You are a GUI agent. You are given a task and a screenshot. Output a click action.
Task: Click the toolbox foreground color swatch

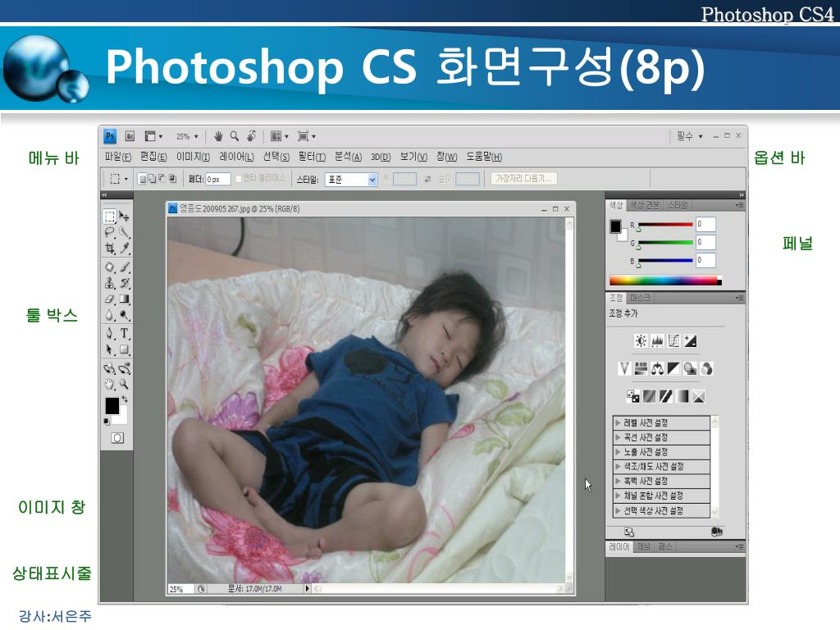click(112, 405)
